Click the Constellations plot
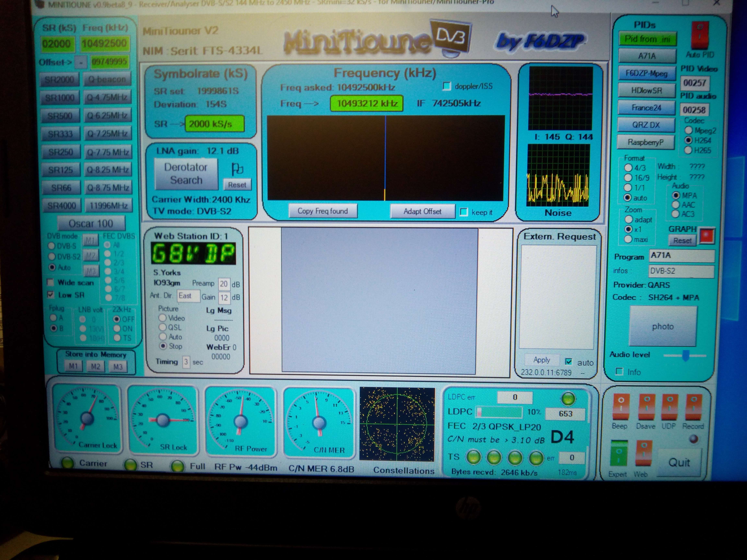Screen dimensions: 747x560 397,424
